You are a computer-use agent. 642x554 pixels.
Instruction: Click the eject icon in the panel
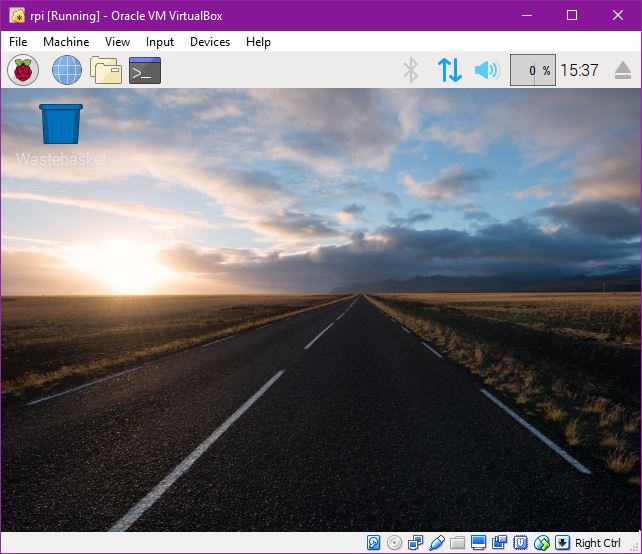tap(622, 70)
